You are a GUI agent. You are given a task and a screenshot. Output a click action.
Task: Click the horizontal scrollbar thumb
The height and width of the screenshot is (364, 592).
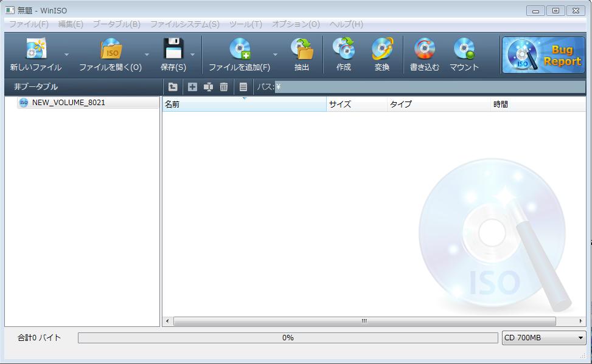364,321
